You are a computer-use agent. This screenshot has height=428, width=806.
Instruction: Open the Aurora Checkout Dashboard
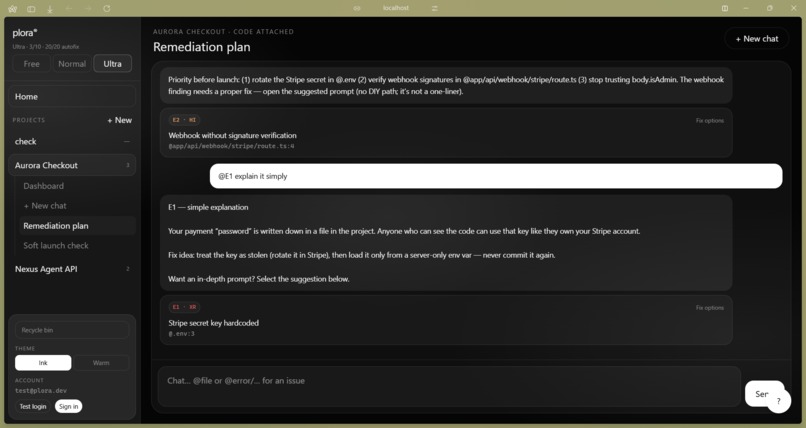point(77,186)
